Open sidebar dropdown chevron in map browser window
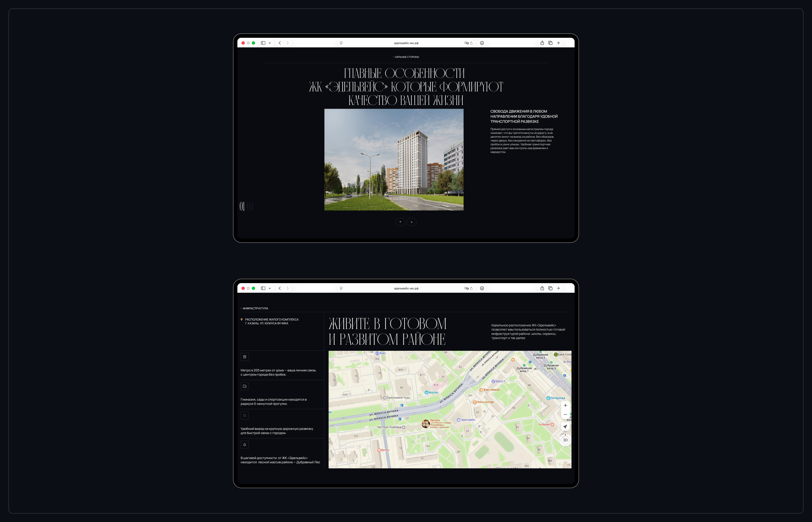812x522 pixels. pyautogui.click(x=270, y=288)
